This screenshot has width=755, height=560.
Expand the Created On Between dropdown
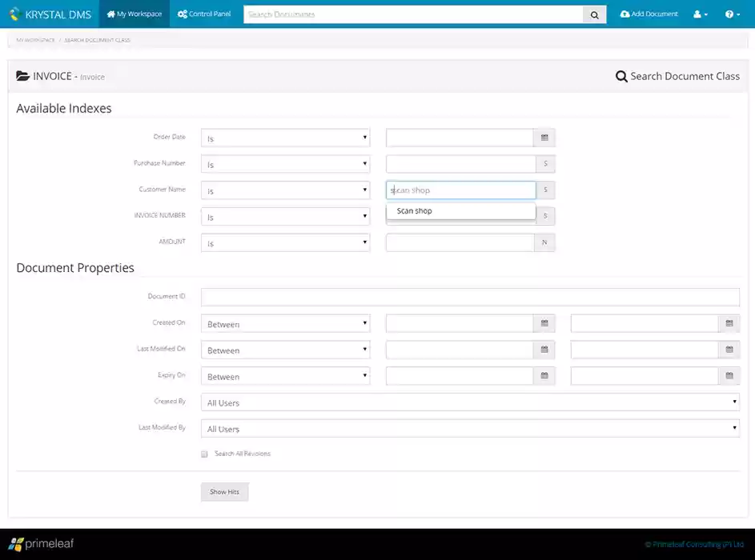click(285, 324)
